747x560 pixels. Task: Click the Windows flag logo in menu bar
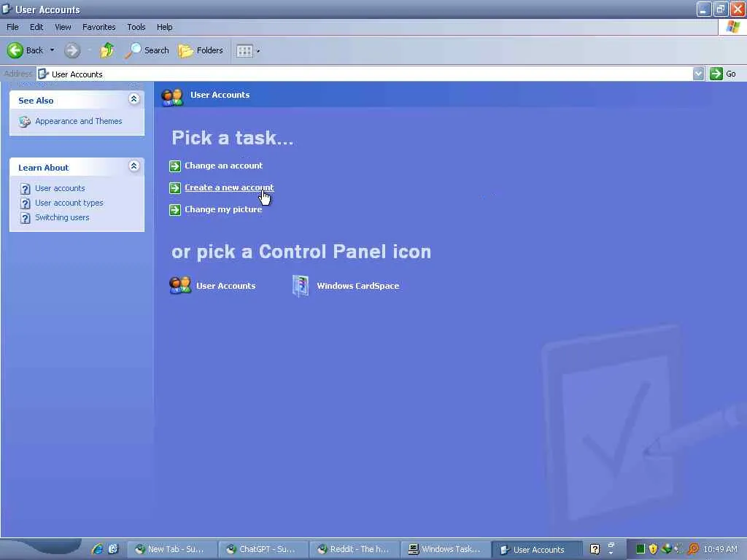[732, 27]
